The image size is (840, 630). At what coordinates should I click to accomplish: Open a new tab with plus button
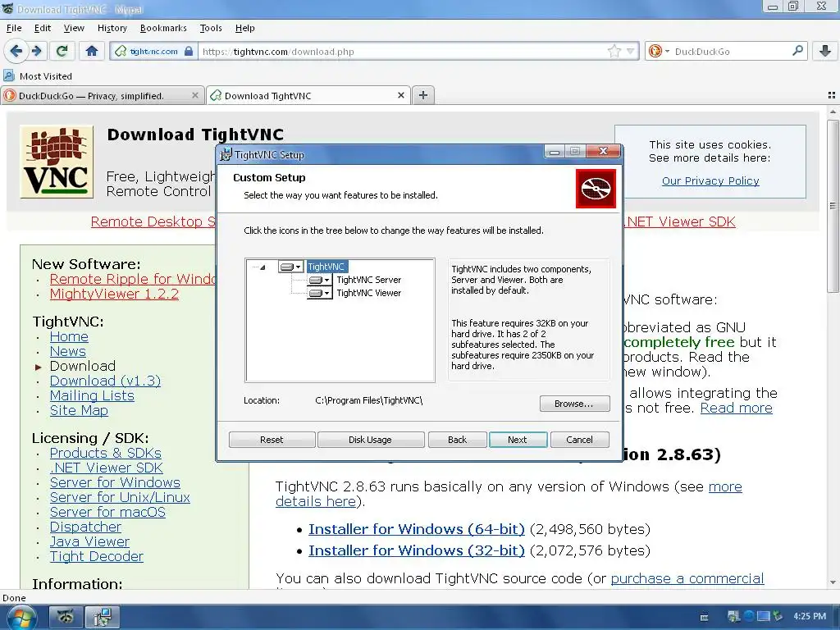pos(423,95)
